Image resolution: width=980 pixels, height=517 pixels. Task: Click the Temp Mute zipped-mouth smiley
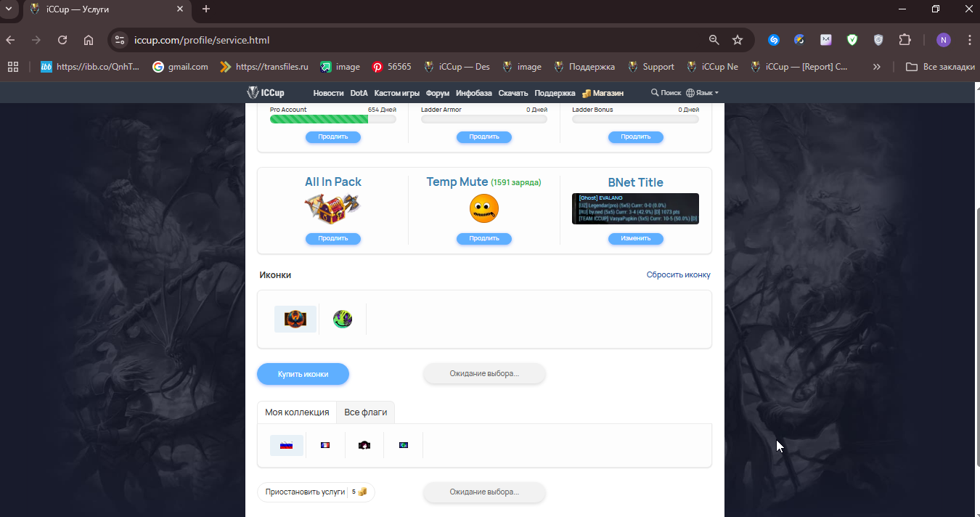pyautogui.click(x=484, y=209)
